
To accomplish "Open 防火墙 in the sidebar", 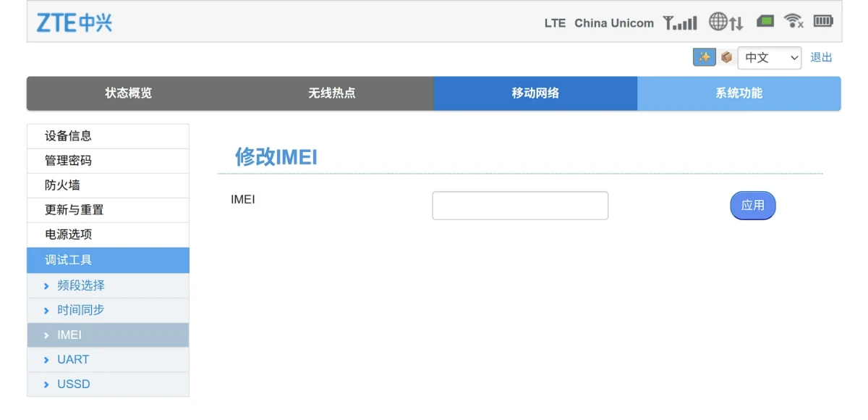I will click(x=108, y=185).
